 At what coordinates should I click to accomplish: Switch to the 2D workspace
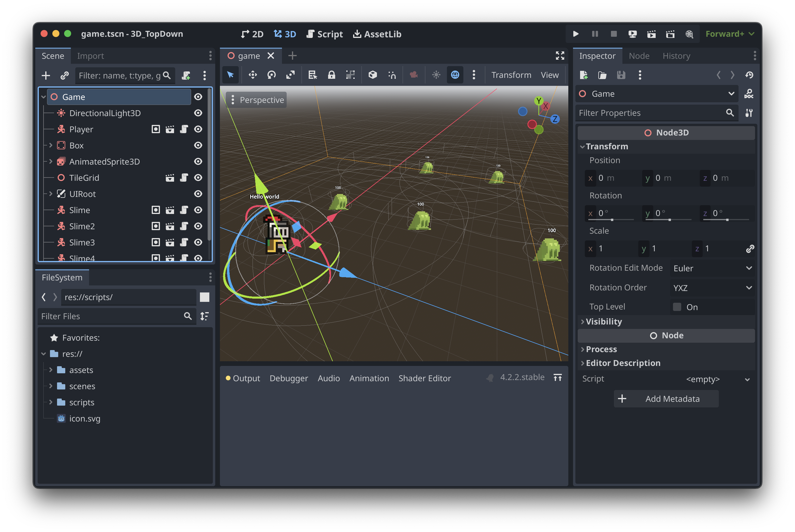tap(253, 34)
